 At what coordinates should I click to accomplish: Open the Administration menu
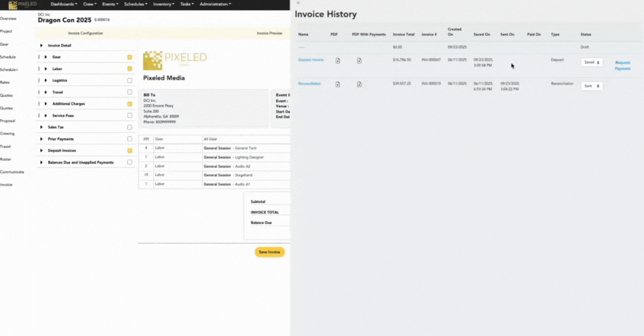point(215,4)
